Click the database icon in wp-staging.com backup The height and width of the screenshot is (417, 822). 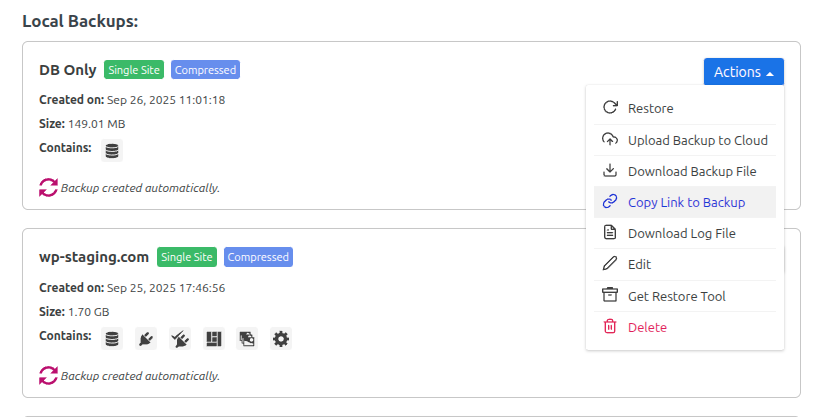[x=112, y=339]
